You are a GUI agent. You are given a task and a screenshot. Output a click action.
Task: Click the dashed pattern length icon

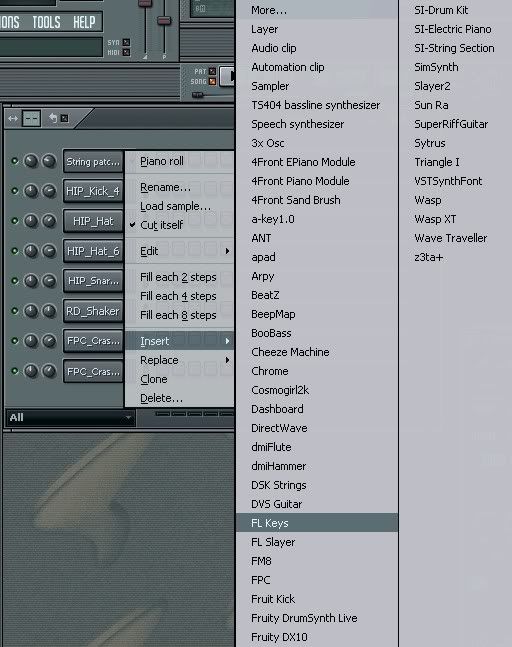point(31,119)
